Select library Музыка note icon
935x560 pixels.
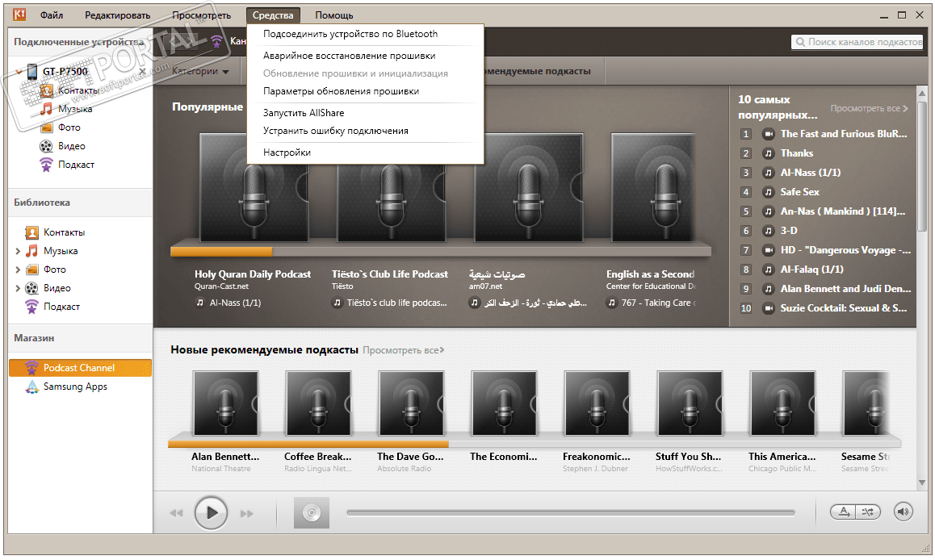pyautogui.click(x=31, y=251)
